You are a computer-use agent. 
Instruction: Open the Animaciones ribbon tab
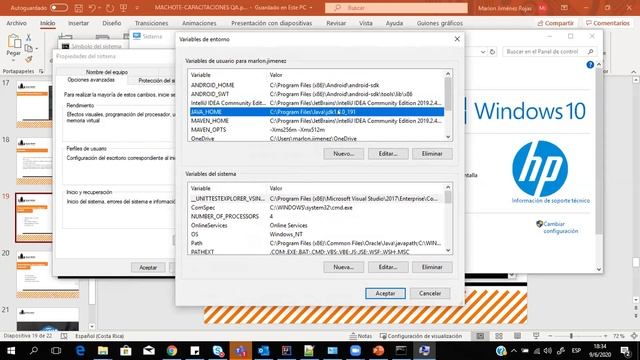tap(199, 23)
